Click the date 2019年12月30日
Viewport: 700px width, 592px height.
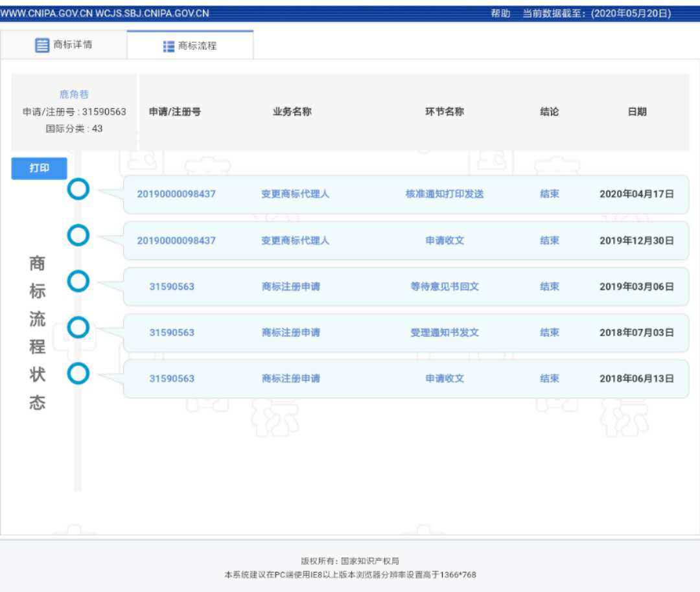pos(636,240)
